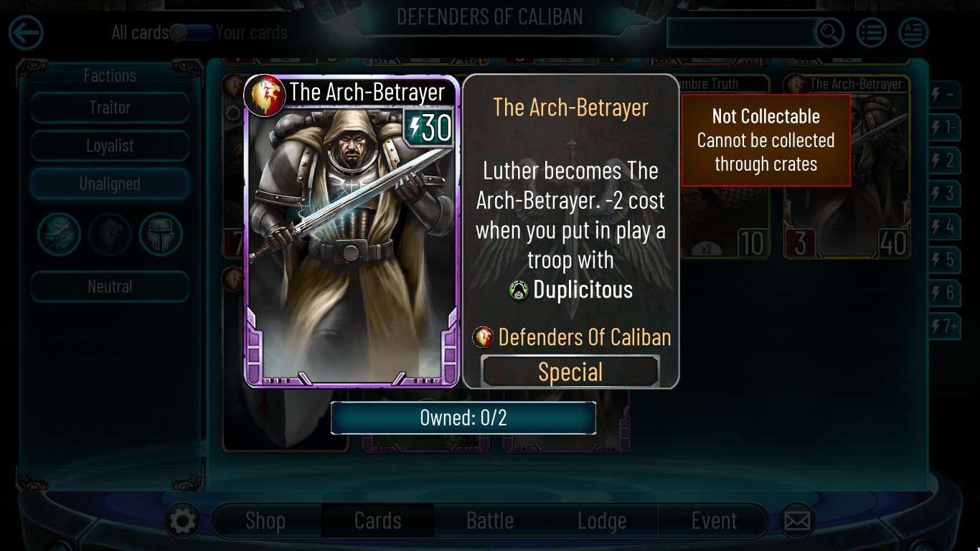Click the text sort icon
The height and width of the screenshot is (551, 980).
(913, 33)
